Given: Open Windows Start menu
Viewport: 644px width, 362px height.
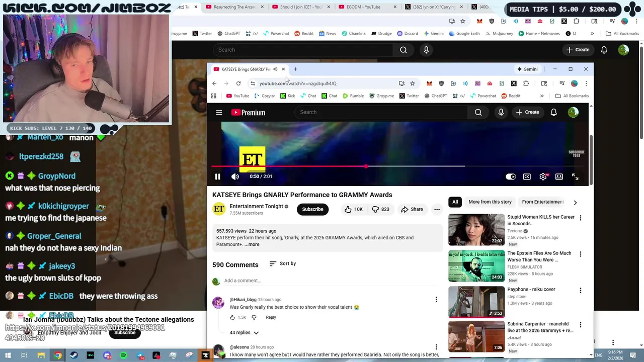Looking at the screenshot, I should 8,355.
